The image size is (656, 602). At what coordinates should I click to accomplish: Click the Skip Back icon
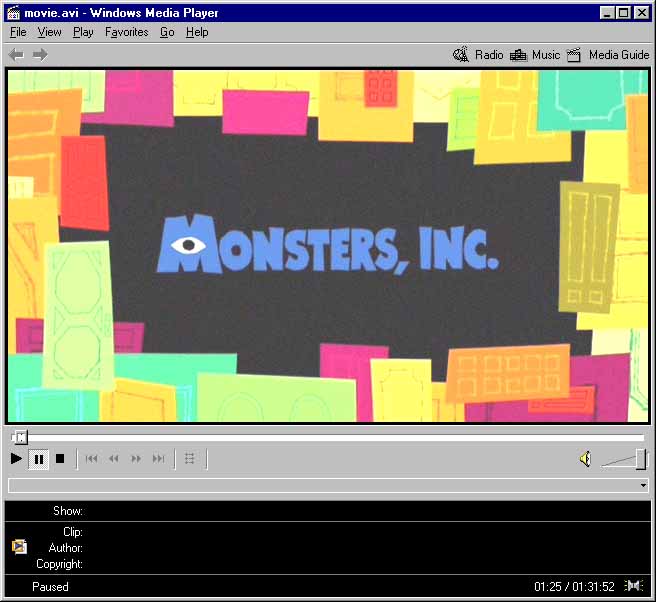pyautogui.click(x=92, y=459)
